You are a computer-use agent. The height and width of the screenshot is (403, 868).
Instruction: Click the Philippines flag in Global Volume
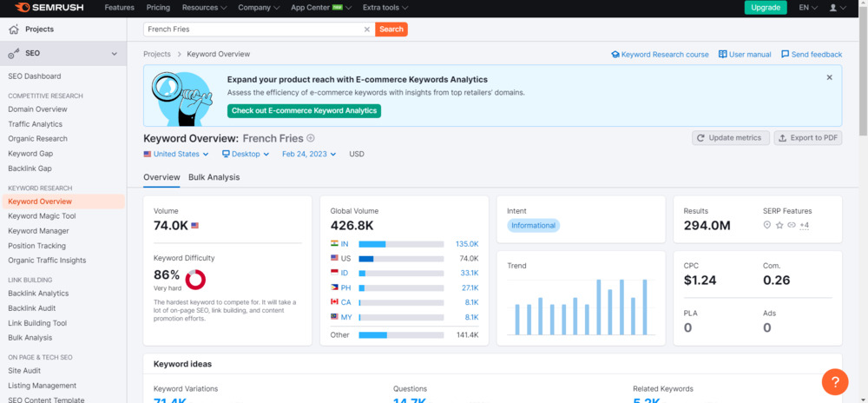coord(334,287)
